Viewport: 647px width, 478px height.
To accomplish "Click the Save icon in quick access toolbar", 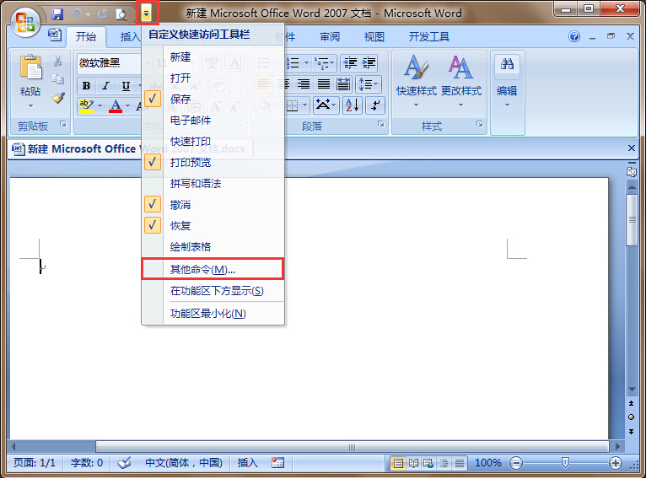I will 57,13.
